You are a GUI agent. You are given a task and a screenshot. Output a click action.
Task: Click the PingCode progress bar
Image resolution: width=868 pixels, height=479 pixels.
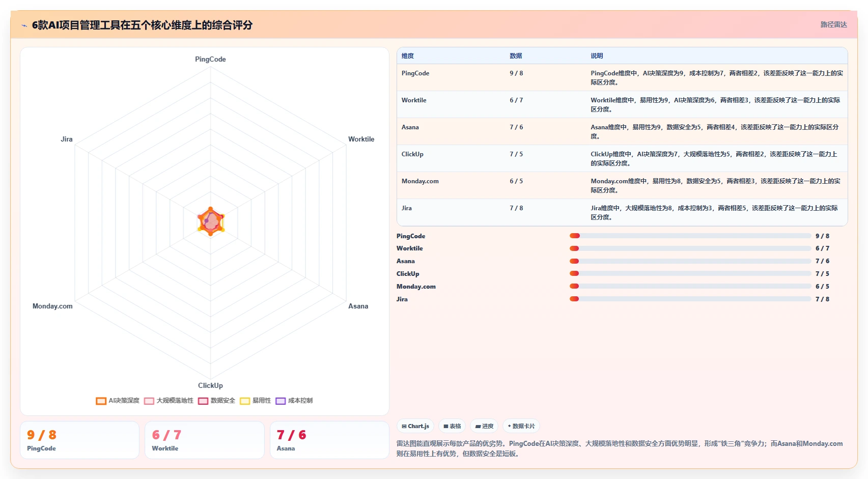tap(690, 236)
